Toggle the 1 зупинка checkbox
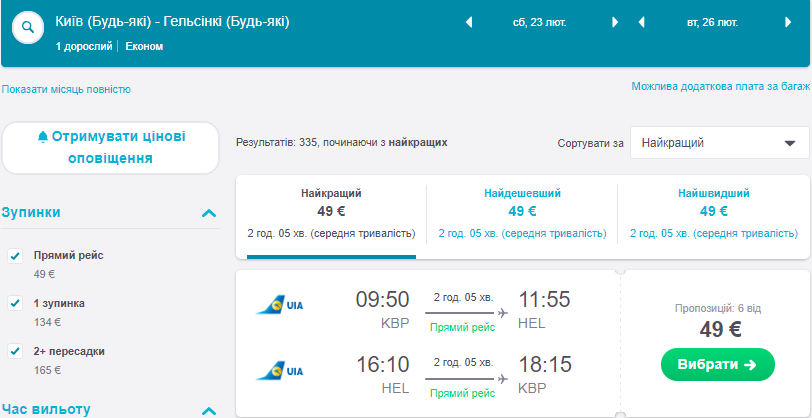Screen dimensions: 812x418 click(x=15, y=303)
